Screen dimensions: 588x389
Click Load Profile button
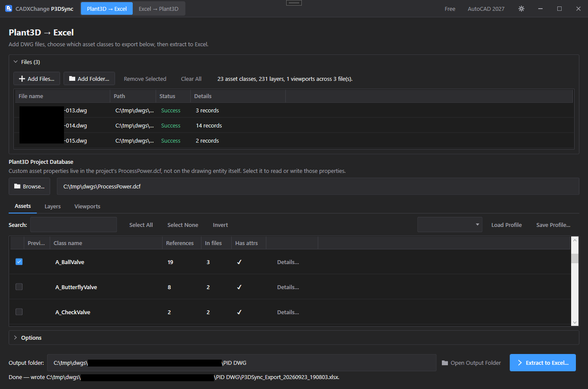(506, 225)
